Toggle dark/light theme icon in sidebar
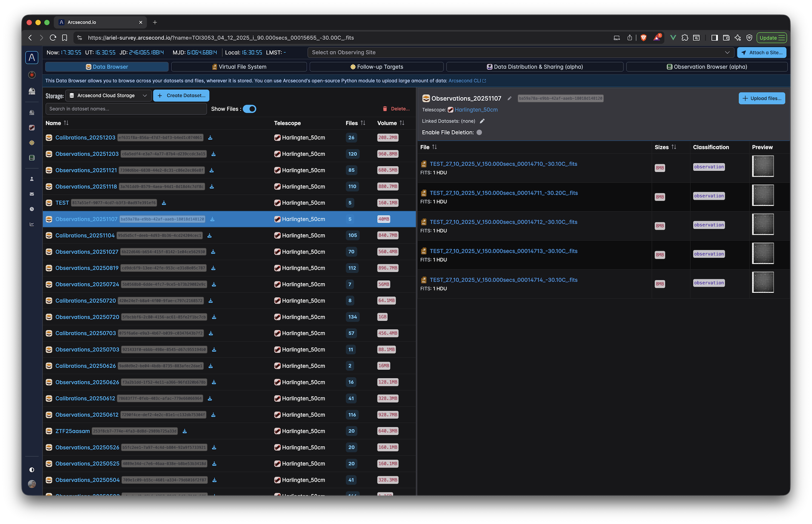 (x=32, y=470)
